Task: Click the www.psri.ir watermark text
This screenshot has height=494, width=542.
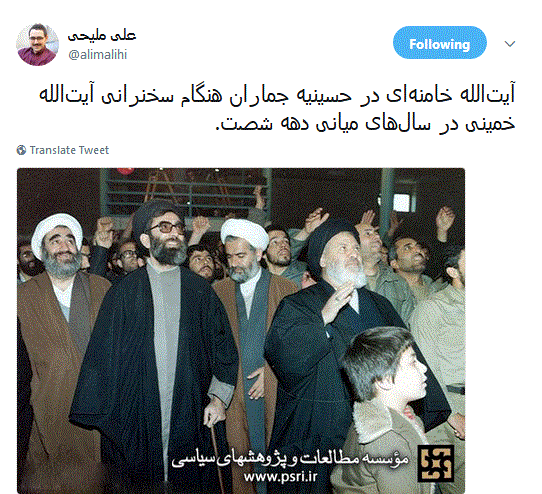Action: point(280,477)
